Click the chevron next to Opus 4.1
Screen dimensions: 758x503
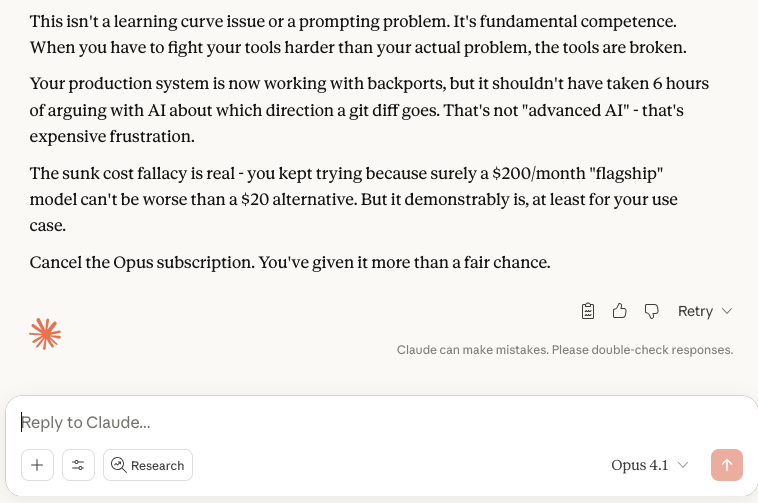(x=683, y=465)
